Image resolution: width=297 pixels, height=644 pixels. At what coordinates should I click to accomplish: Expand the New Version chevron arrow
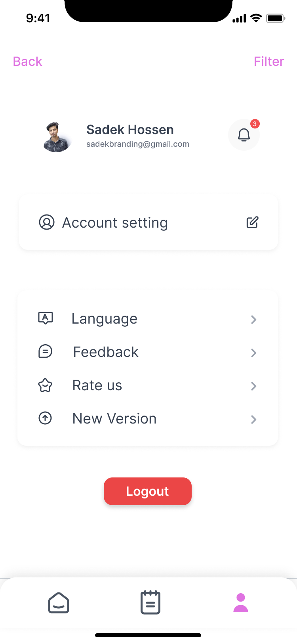[x=254, y=419]
